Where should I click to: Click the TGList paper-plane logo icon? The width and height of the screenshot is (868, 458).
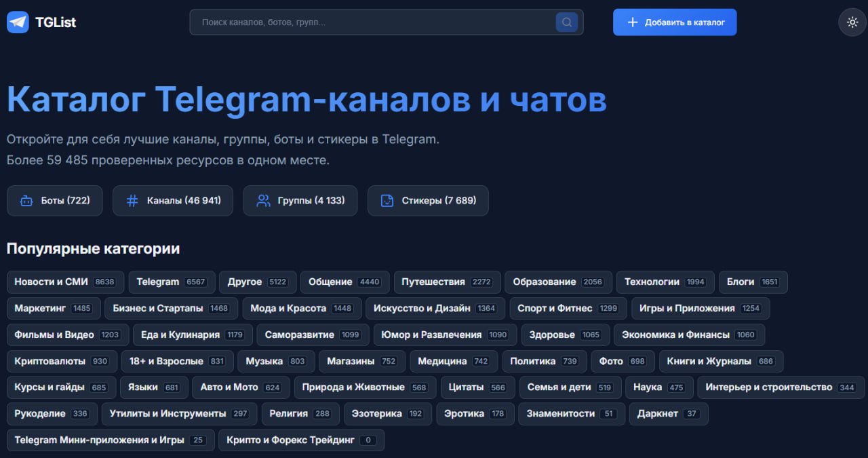coord(18,22)
